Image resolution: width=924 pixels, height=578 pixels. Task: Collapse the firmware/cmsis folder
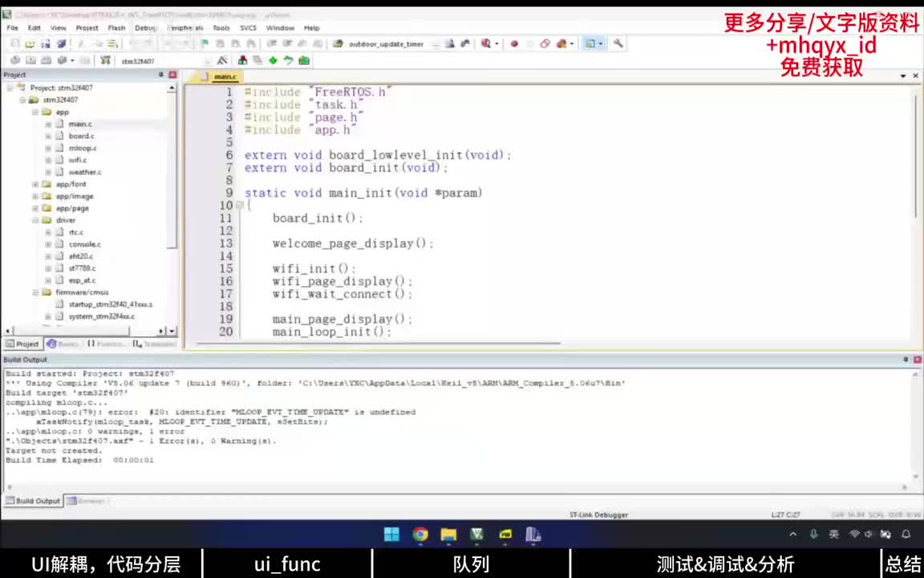click(35, 292)
